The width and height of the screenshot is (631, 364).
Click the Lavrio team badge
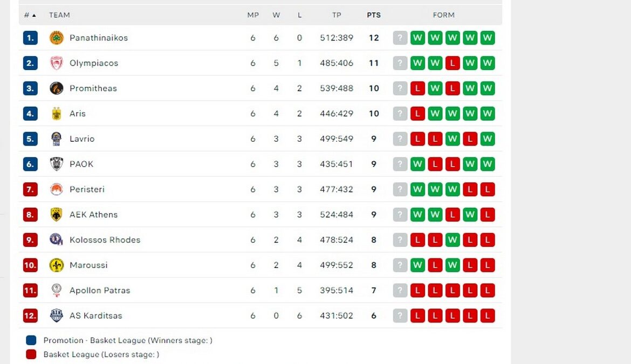(57, 139)
